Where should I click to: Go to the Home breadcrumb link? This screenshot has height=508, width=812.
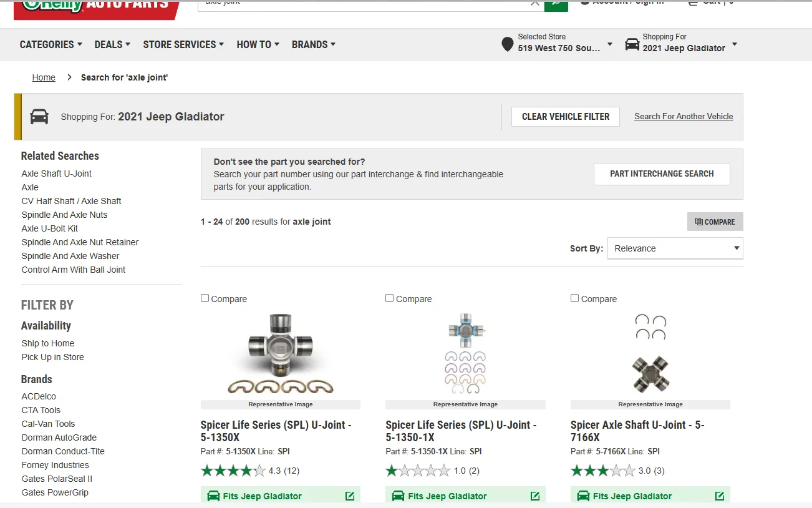click(44, 77)
